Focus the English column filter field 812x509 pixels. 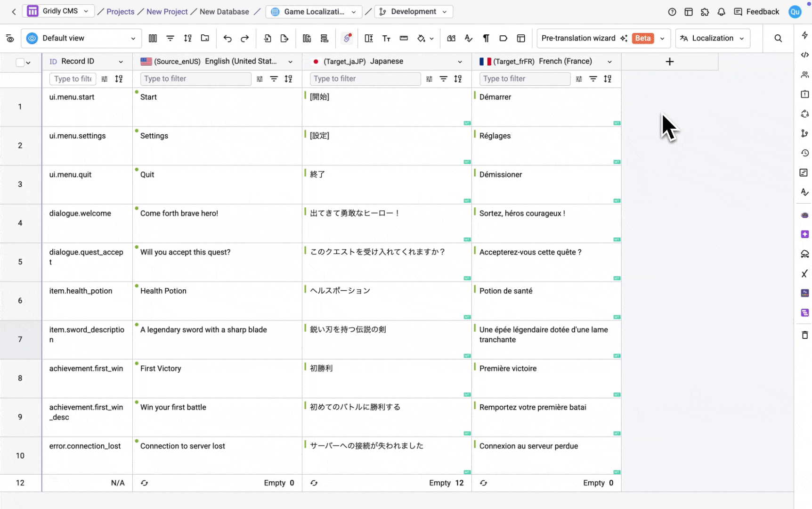[195, 79]
